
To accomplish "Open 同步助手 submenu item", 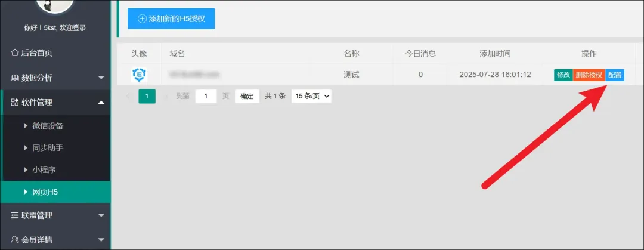I will (x=55, y=147).
